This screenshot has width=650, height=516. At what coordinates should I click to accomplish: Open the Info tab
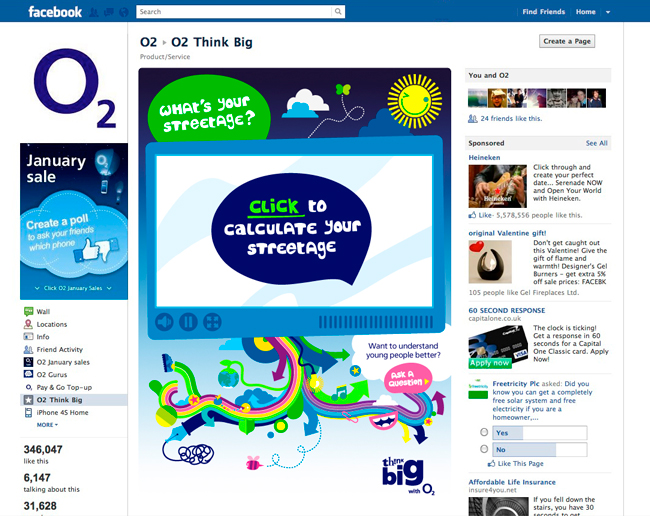coord(43,337)
